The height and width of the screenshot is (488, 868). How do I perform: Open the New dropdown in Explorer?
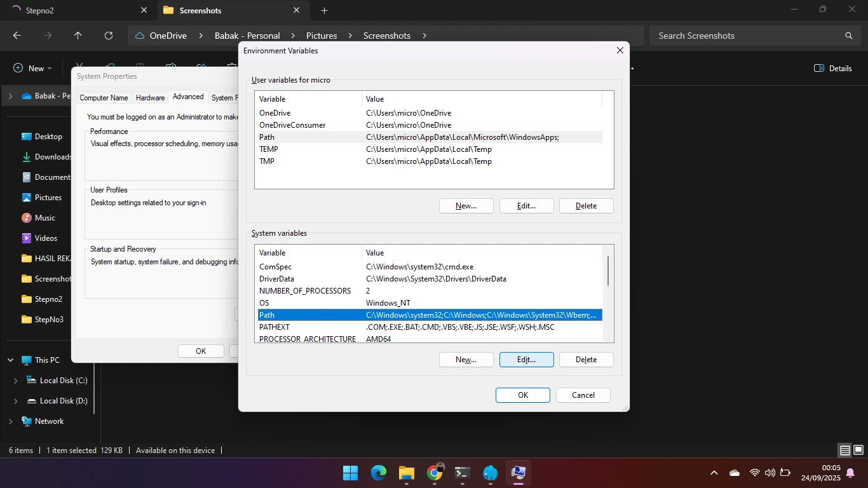pyautogui.click(x=32, y=68)
